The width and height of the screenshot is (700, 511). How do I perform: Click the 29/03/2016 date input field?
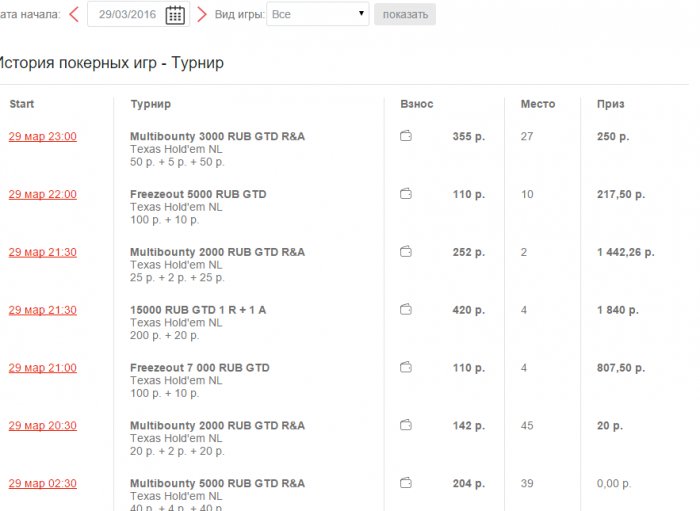[x=128, y=14]
